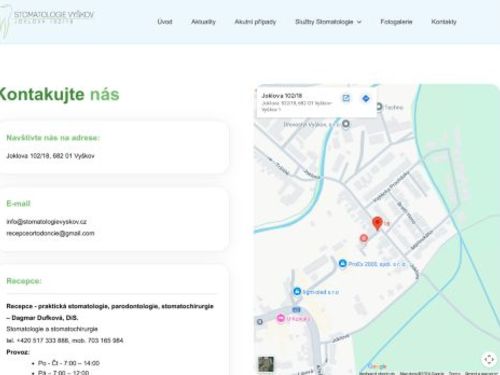This screenshot has width=500, height=375.
Task: Click phone number +420 517 333 888
Action: click(x=42, y=340)
